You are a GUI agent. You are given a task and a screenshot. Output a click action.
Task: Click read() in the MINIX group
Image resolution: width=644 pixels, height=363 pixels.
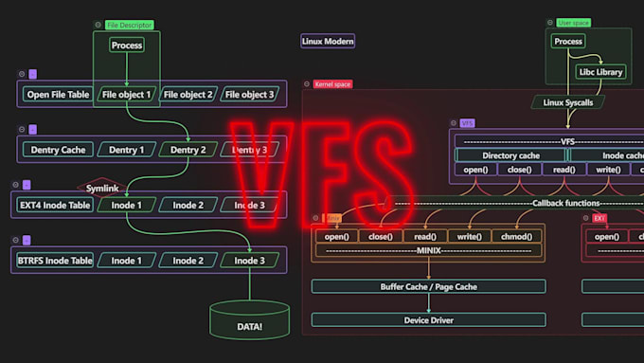coord(425,236)
